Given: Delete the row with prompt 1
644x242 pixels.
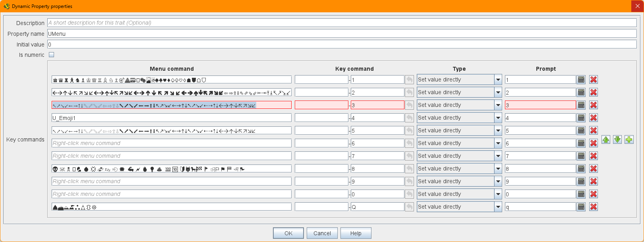Looking at the screenshot, I should [594, 79].
